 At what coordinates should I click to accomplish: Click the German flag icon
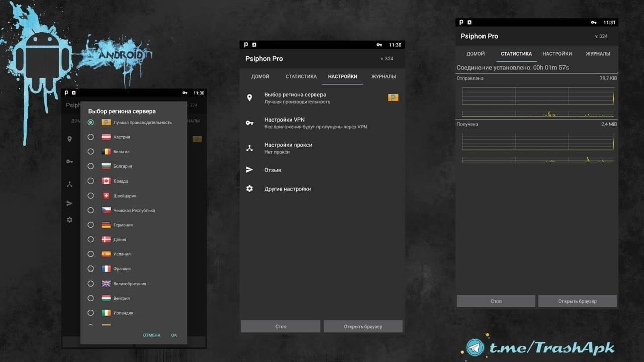click(x=106, y=225)
